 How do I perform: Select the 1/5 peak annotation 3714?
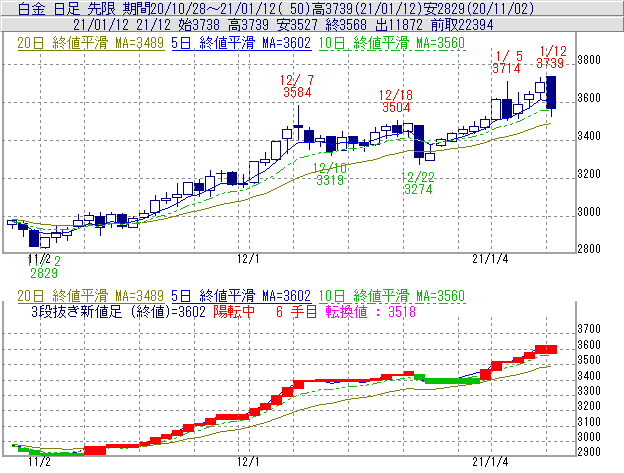[x=507, y=68]
